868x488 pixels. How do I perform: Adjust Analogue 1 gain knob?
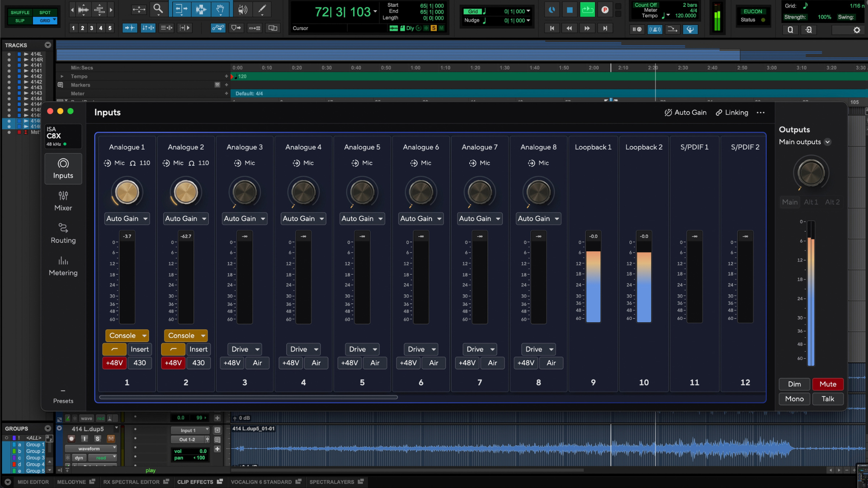click(127, 192)
